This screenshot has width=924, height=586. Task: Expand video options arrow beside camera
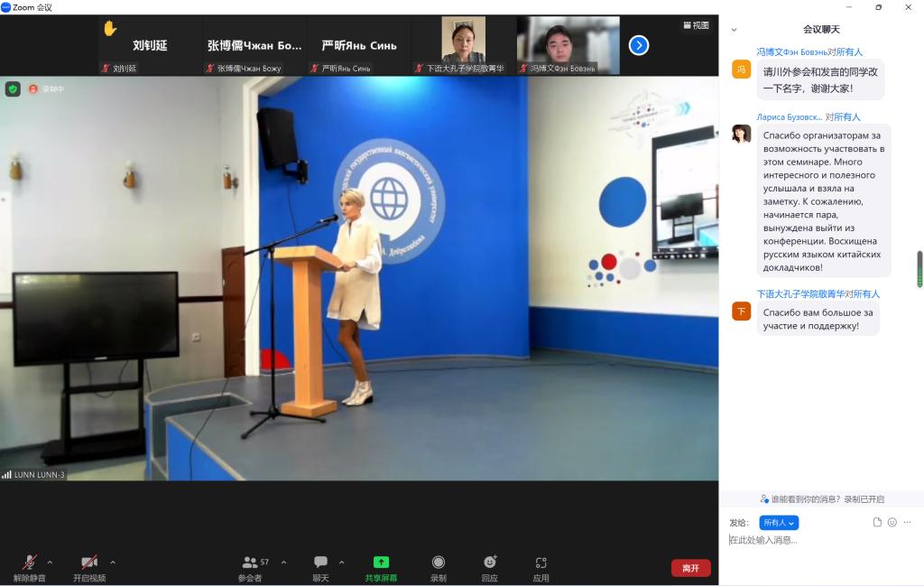pos(113,562)
